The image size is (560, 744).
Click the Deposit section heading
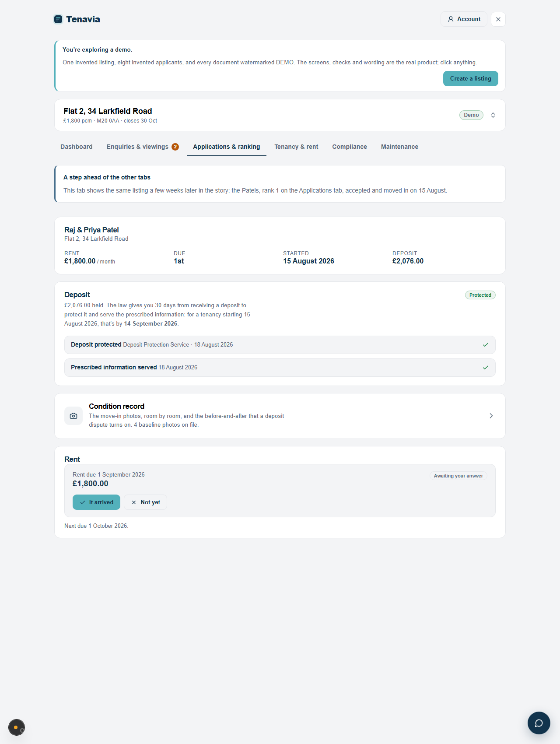coord(77,295)
